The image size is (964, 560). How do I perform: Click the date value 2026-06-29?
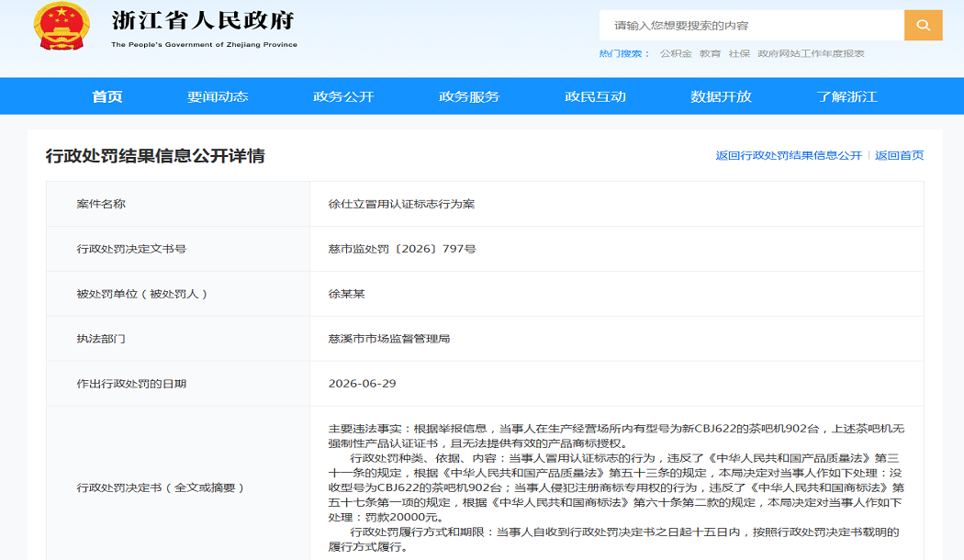point(362,384)
